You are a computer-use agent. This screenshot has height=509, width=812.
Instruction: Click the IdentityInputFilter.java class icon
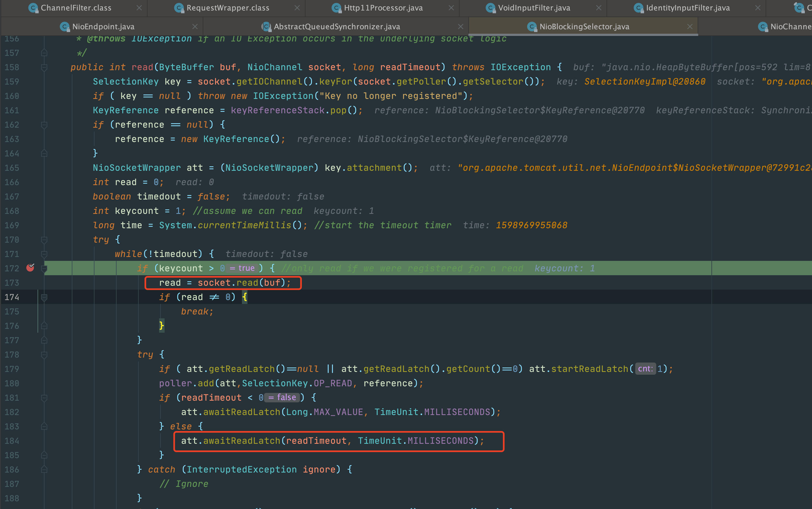tap(639, 8)
